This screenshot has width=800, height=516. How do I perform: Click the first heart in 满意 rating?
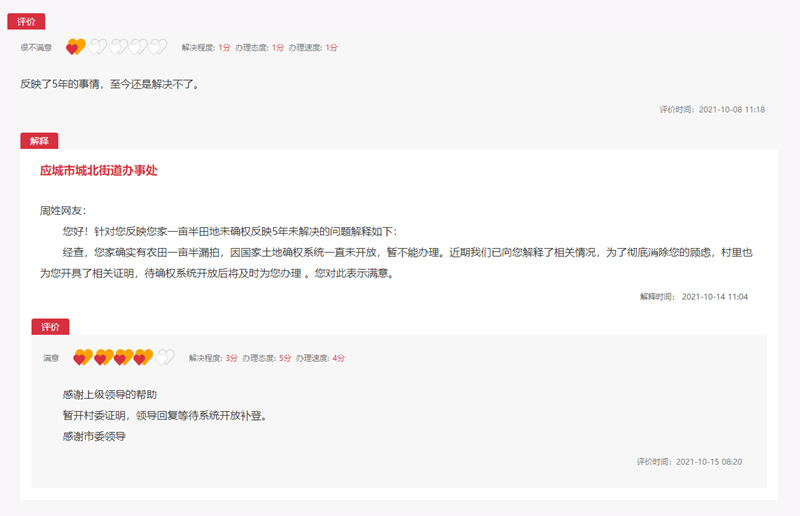pos(83,357)
